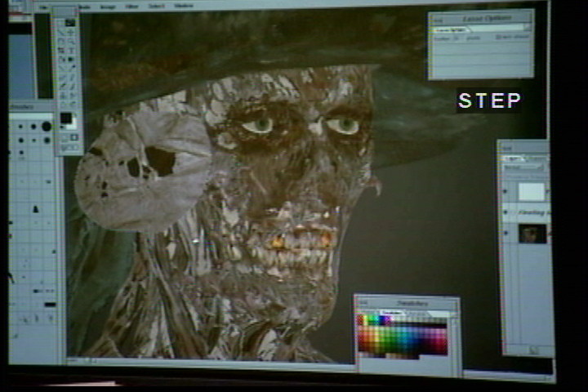Hide the top layer with the eye icon

tap(506, 192)
